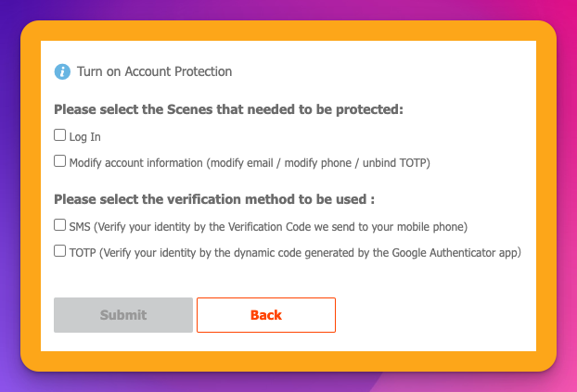Click the unbind TOTP text
The width and height of the screenshot is (577, 392).
coord(397,163)
